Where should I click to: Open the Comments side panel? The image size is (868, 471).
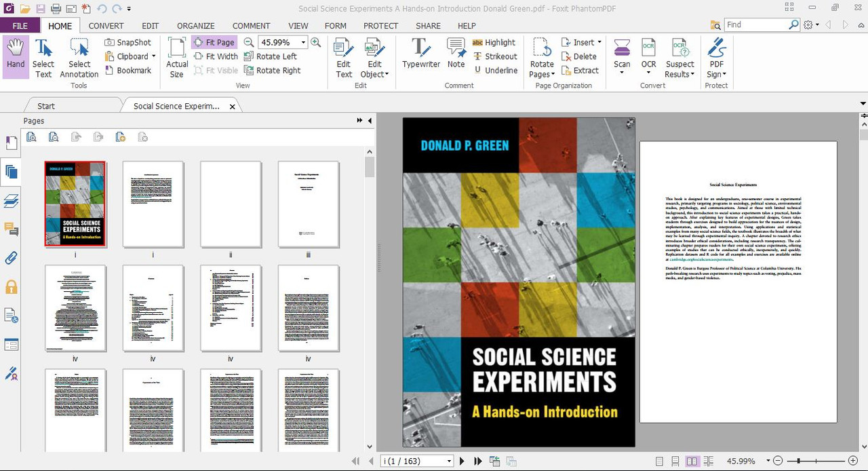coord(12,229)
